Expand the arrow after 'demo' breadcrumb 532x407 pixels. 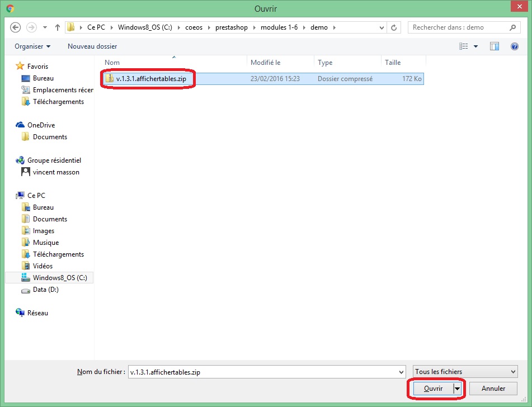pyautogui.click(x=334, y=27)
